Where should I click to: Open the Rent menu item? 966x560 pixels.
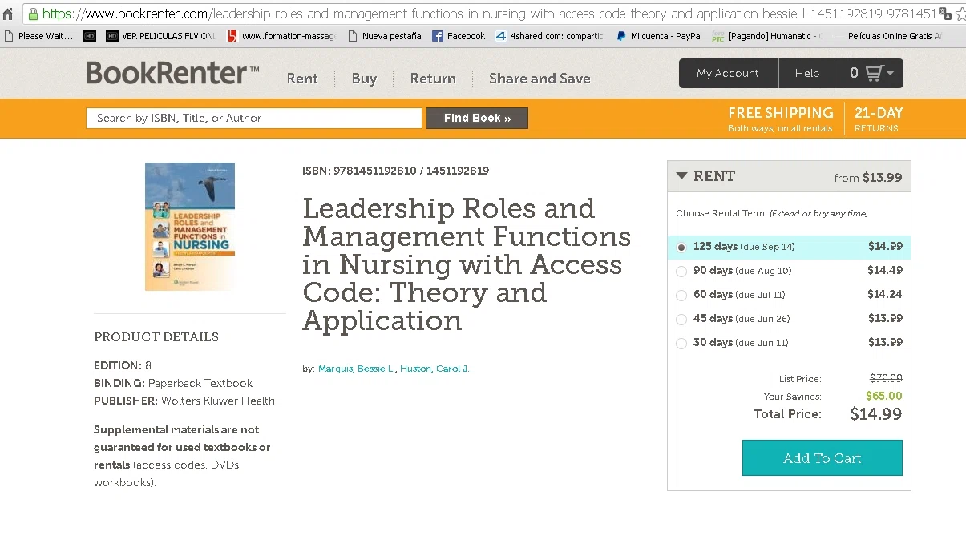point(302,79)
